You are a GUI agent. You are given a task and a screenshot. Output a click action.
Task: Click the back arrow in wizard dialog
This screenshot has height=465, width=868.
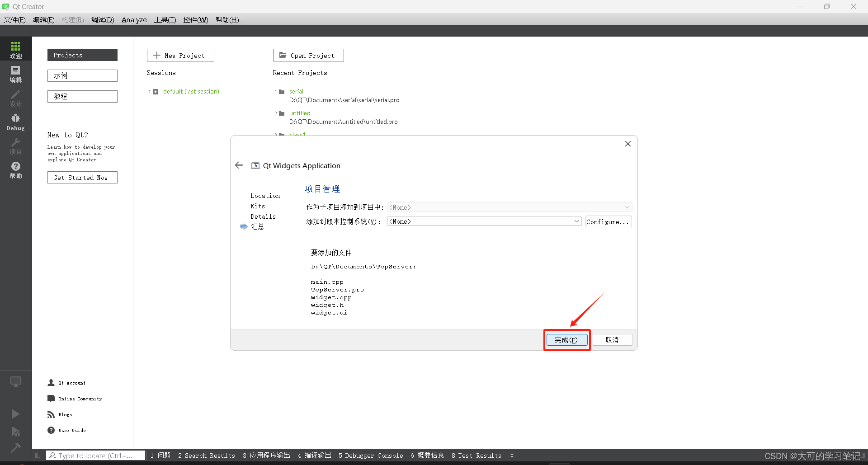[239, 165]
